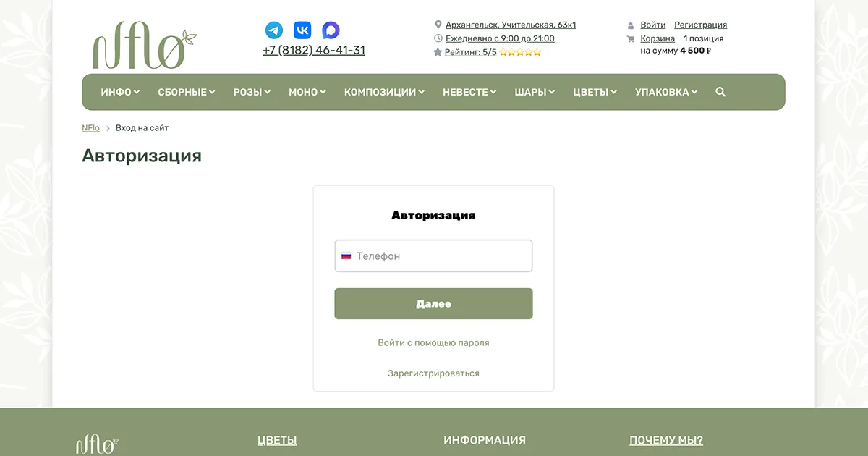The height and width of the screenshot is (456, 868).
Task: Open the footer ЦВЕТЫ link
Action: pos(277,440)
